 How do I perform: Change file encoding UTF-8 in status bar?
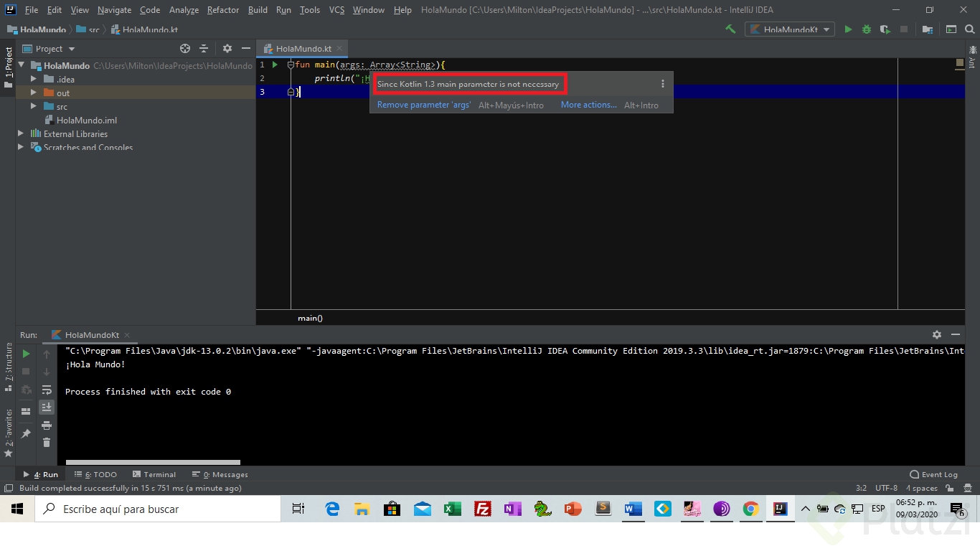coord(886,488)
